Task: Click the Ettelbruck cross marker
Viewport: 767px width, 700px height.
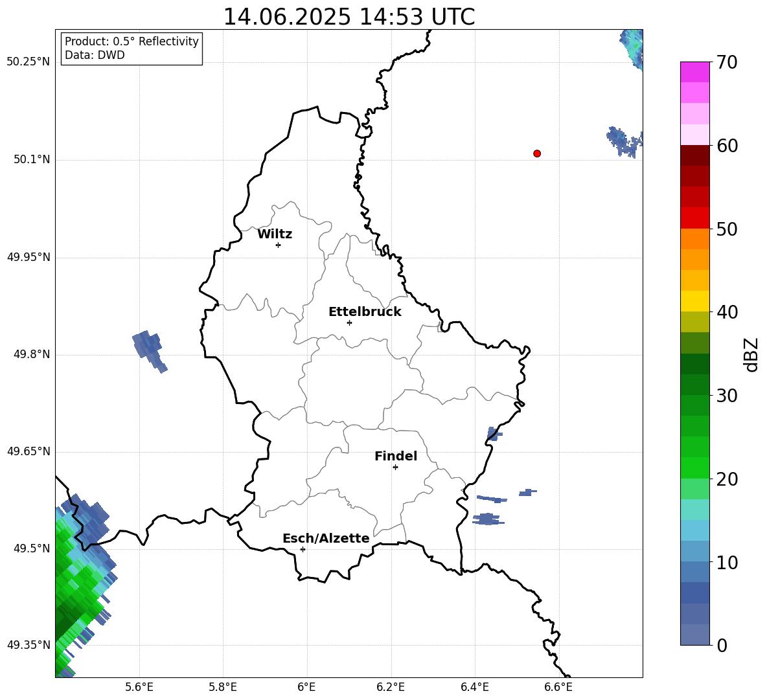Action: pos(349,322)
